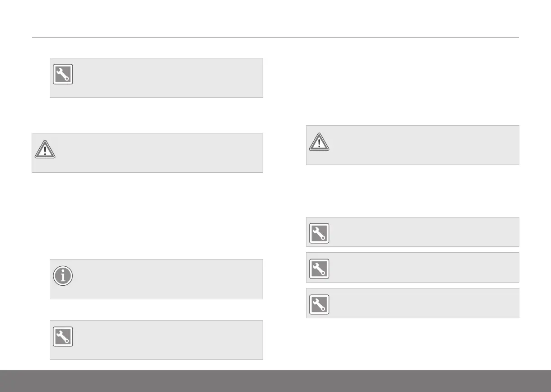Viewport: 551px width, 392px height.
Task: Click the wrench icon in the bottom-left note box
Action: coord(63,337)
